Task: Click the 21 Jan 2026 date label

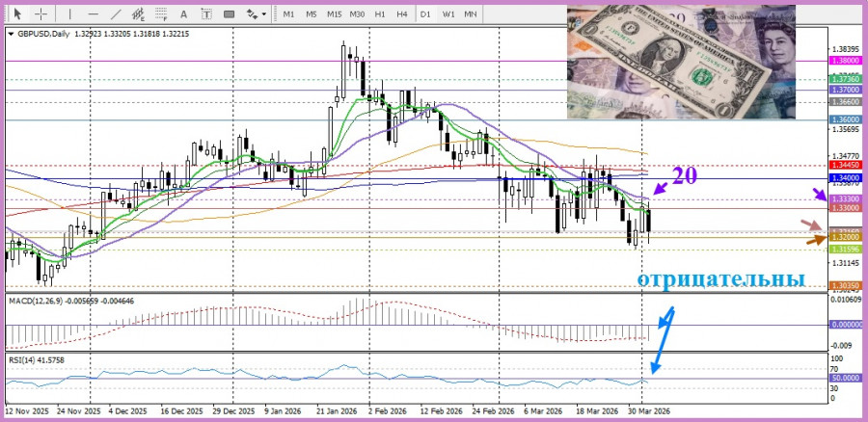Action: click(338, 412)
